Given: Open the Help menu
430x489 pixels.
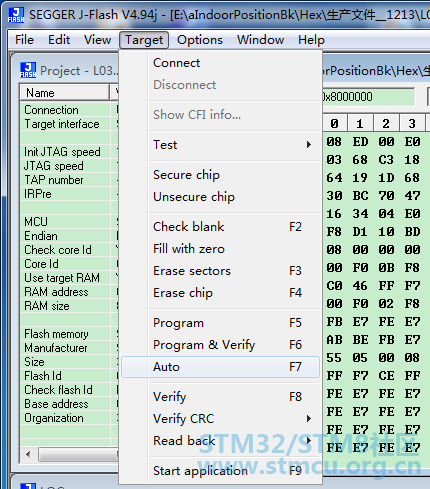Looking at the screenshot, I should point(311,40).
